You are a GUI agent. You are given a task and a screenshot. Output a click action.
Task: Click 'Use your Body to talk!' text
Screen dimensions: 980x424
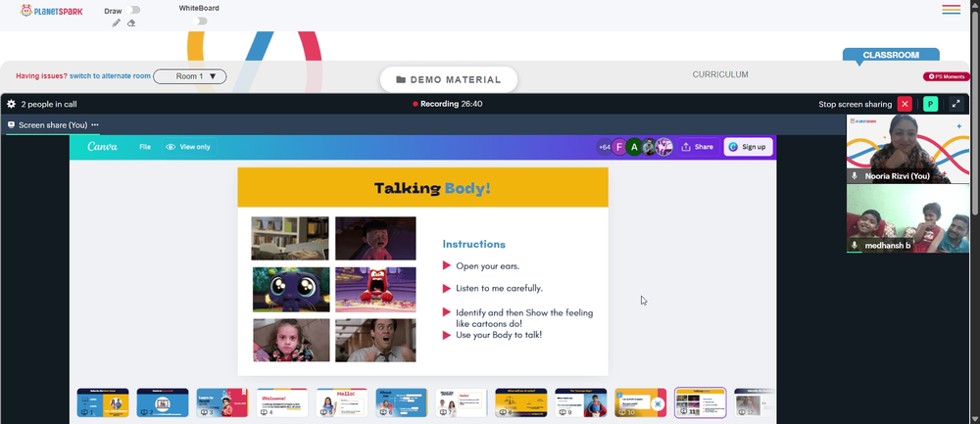(x=499, y=335)
